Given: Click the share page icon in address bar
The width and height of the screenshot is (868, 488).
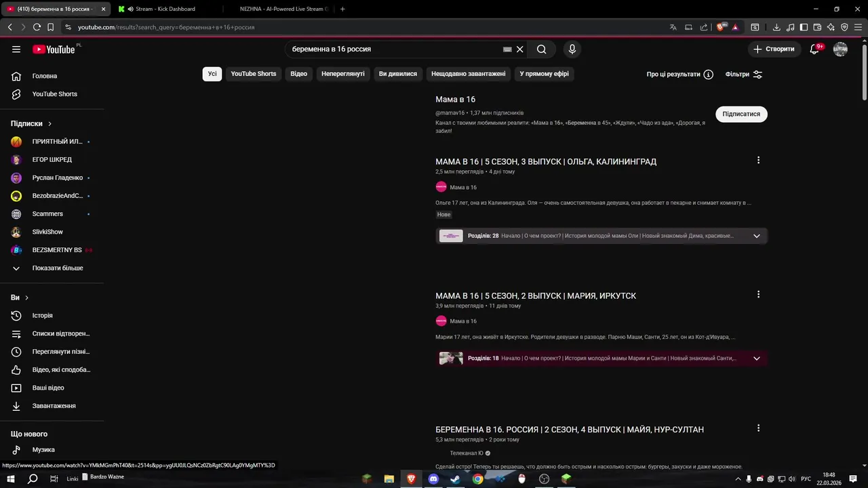Looking at the screenshot, I should pyautogui.click(x=703, y=27).
